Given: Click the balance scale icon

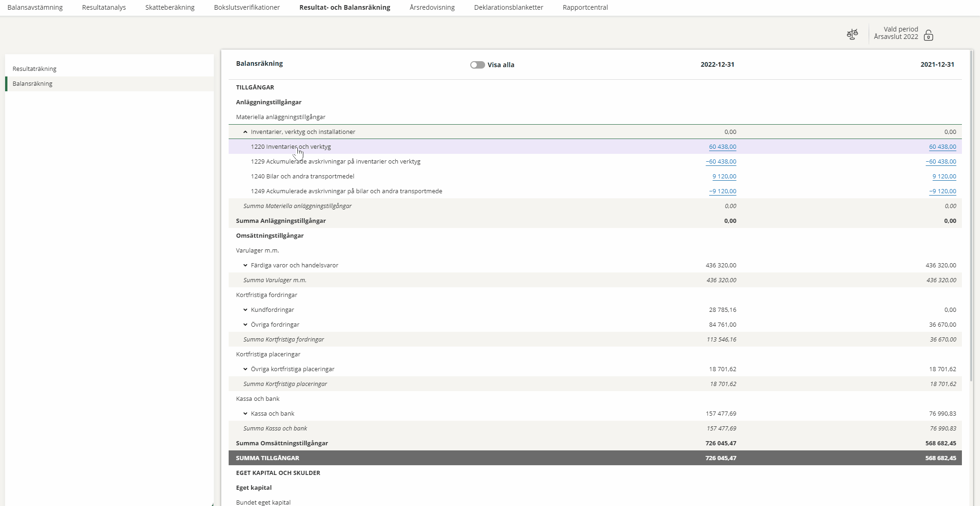Looking at the screenshot, I should coord(852,34).
